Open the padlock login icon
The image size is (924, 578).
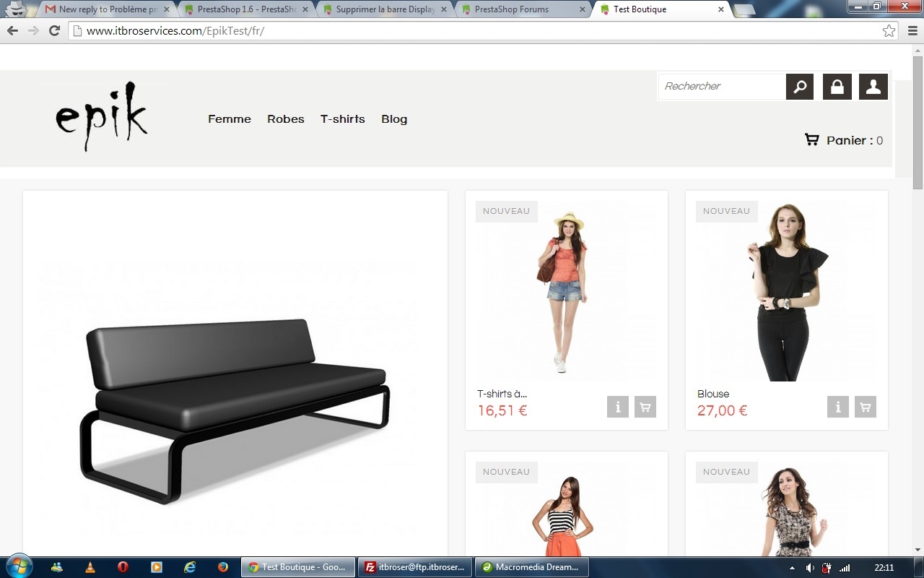[x=837, y=87]
